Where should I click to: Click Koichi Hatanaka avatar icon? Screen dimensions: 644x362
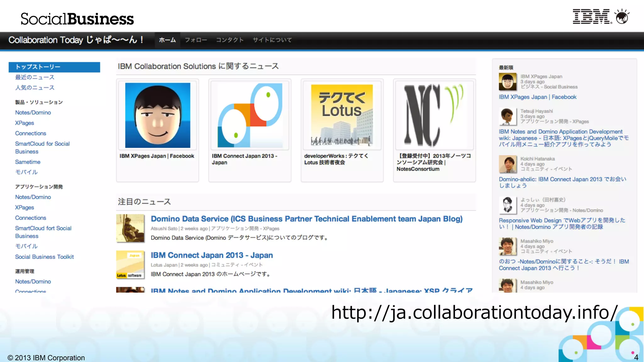(508, 164)
